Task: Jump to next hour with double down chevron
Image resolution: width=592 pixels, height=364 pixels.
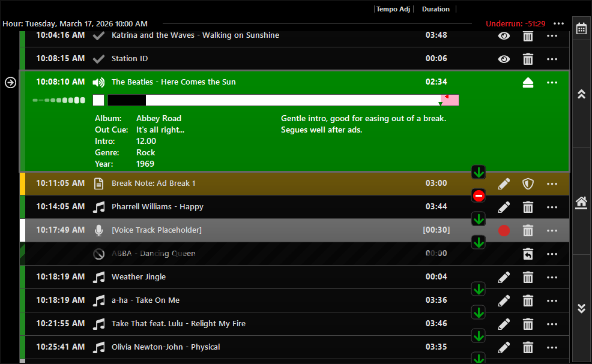Action: [581, 309]
